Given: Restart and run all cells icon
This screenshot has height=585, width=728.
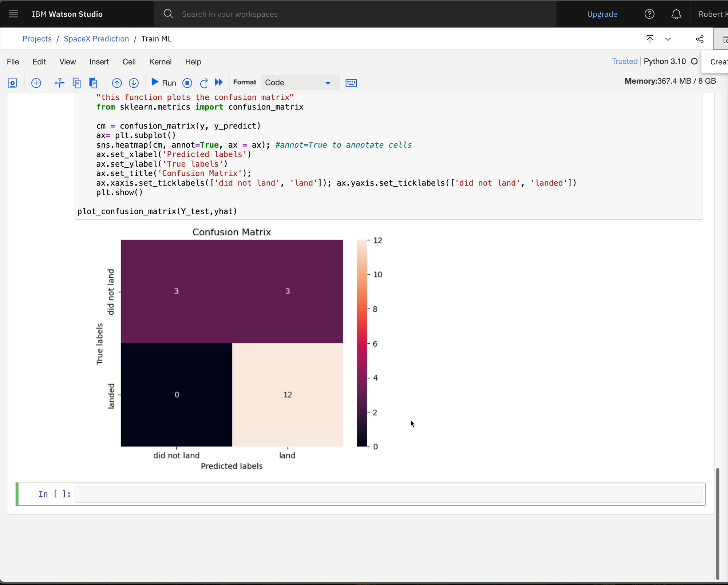Looking at the screenshot, I should [219, 82].
